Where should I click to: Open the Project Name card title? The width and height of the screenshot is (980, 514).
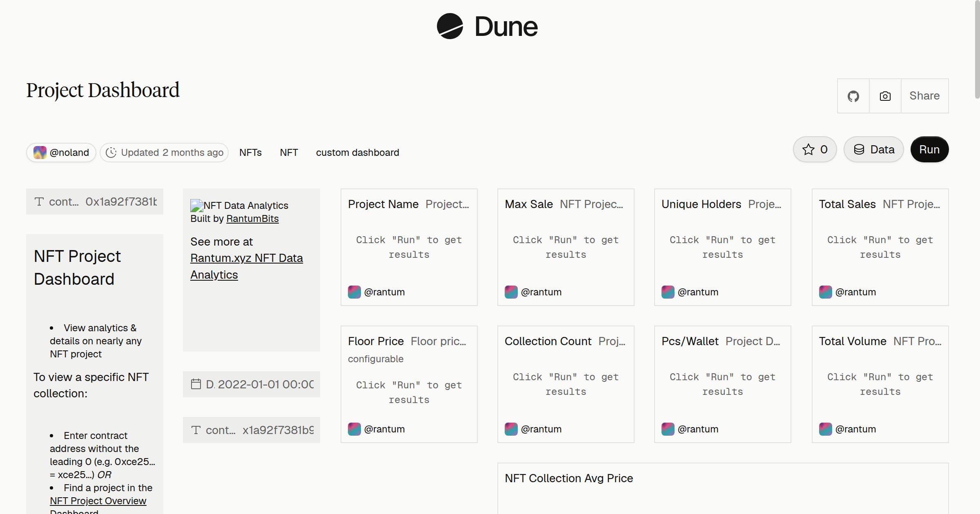pyautogui.click(x=383, y=204)
